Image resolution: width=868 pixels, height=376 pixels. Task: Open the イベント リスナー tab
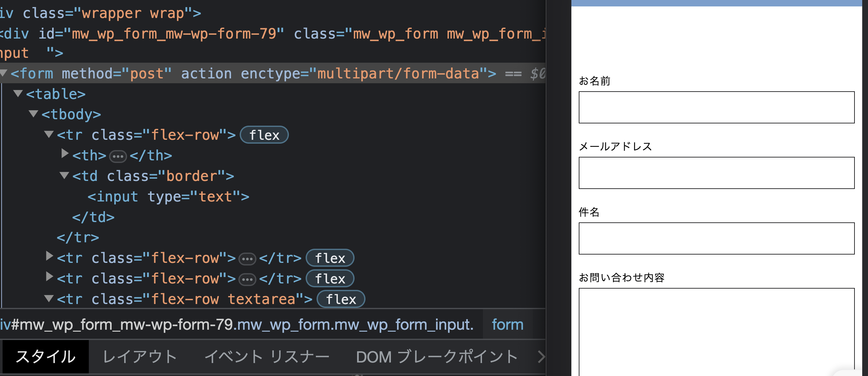pyautogui.click(x=267, y=357)
